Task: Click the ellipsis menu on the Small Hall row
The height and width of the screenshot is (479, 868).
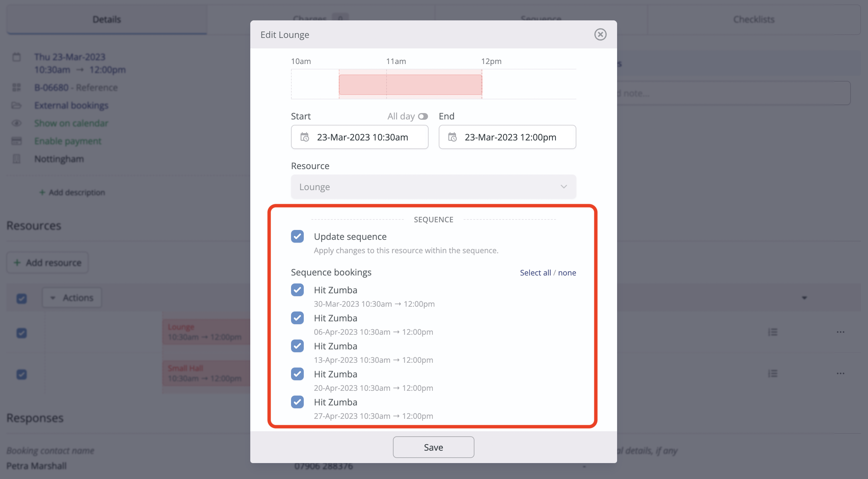Action: click(x=840, y=374)
